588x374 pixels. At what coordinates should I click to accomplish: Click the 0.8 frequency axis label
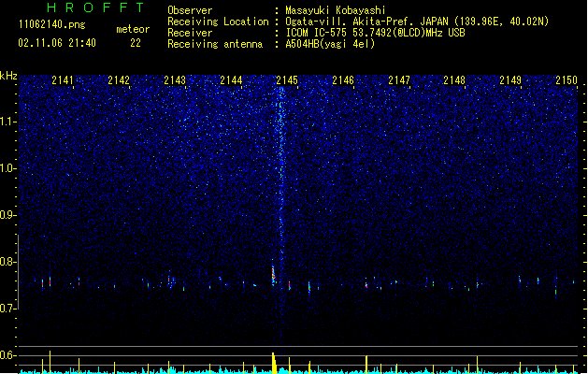[7, 262]
